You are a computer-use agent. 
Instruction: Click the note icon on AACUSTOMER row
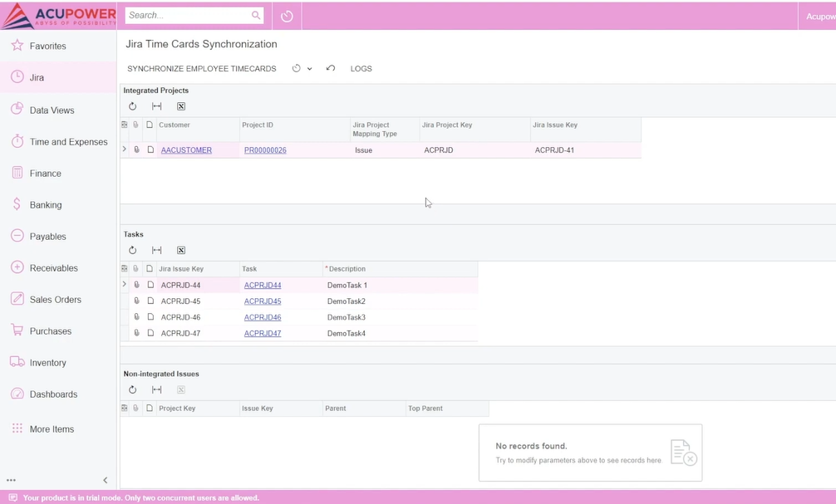pos(150,150)
